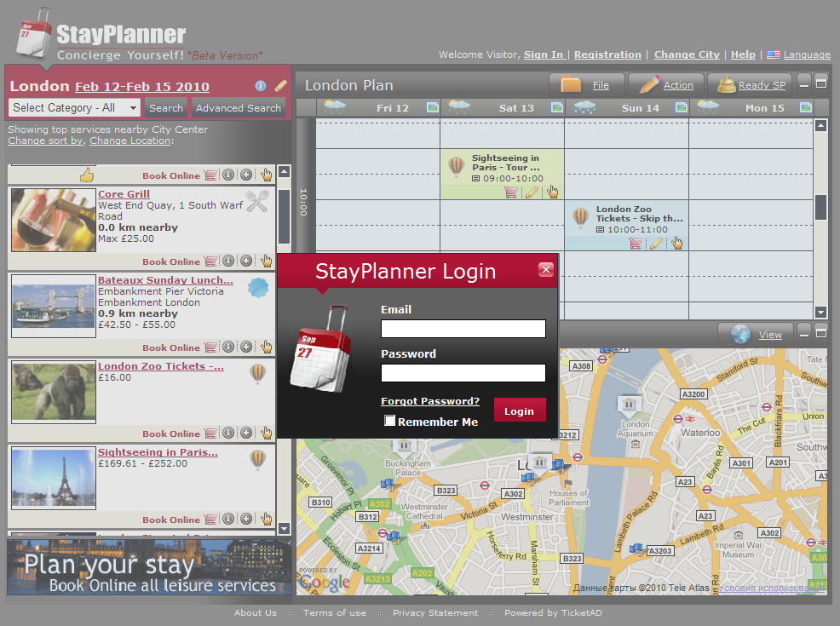
Task: Click the Sign In link in the header
Action: [544, 55]
